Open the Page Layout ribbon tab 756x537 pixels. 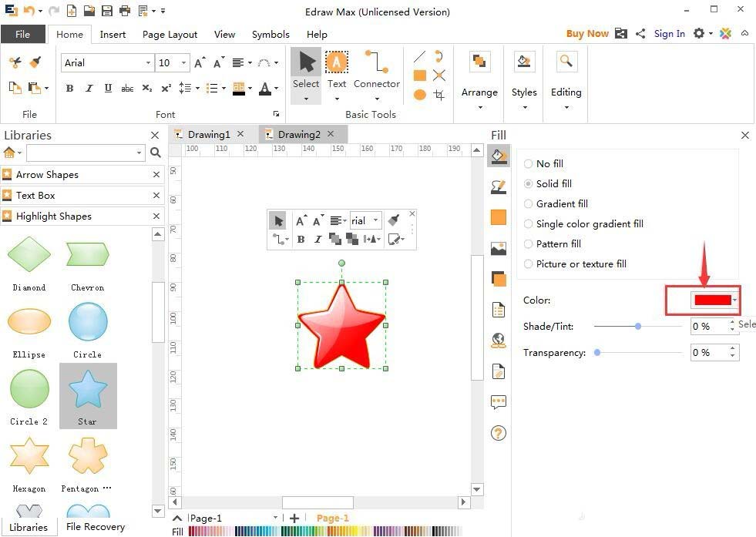170,35
